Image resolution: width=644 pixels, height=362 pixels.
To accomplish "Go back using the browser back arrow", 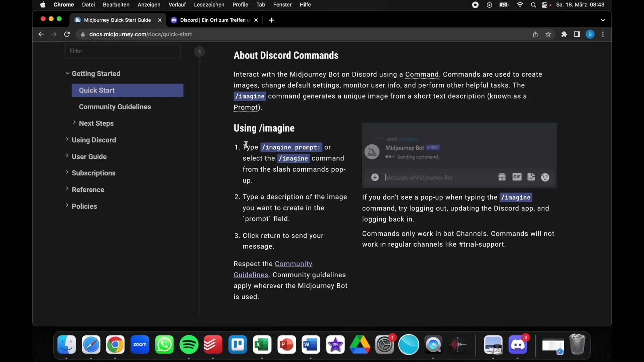I will [x=41, y=34].
